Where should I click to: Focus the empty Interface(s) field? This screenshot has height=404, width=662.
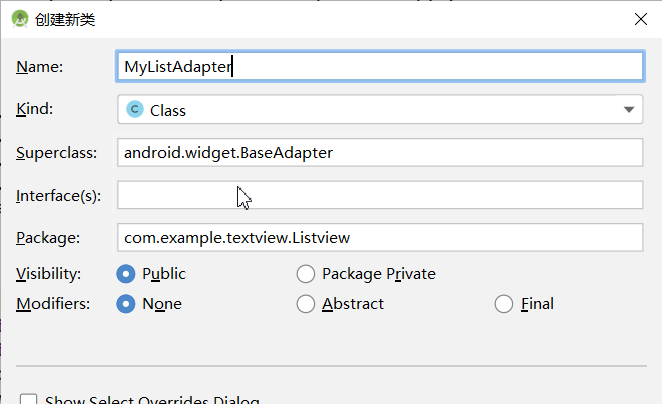(380, 195)
